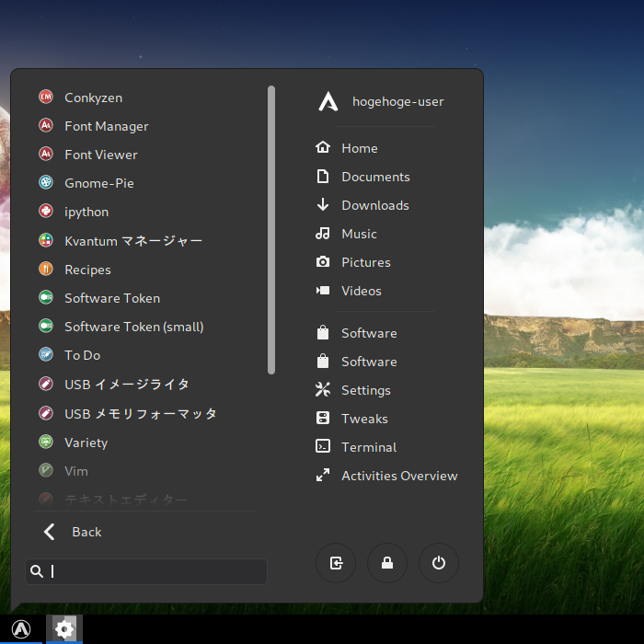Click the Settings gear in taskbar

64,628
